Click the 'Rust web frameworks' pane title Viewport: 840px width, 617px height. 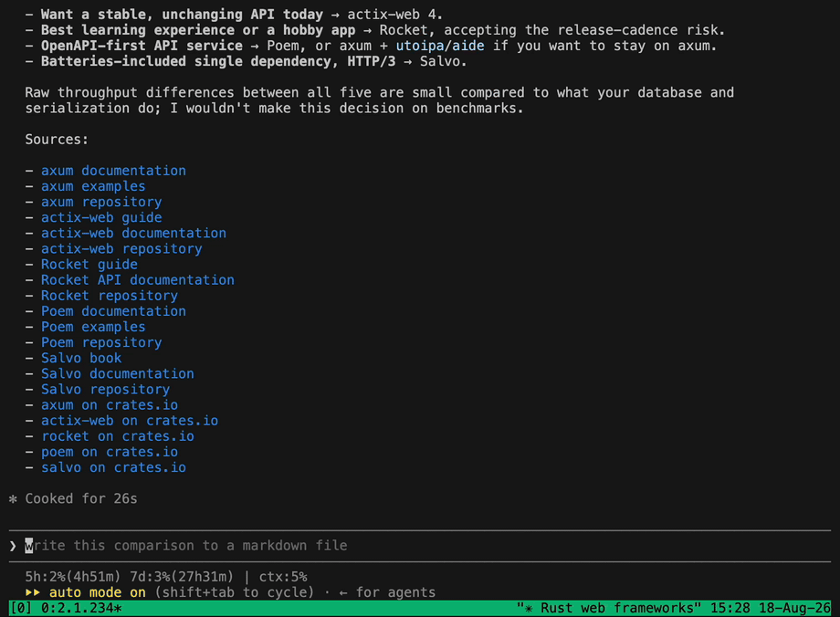(609, 609)
